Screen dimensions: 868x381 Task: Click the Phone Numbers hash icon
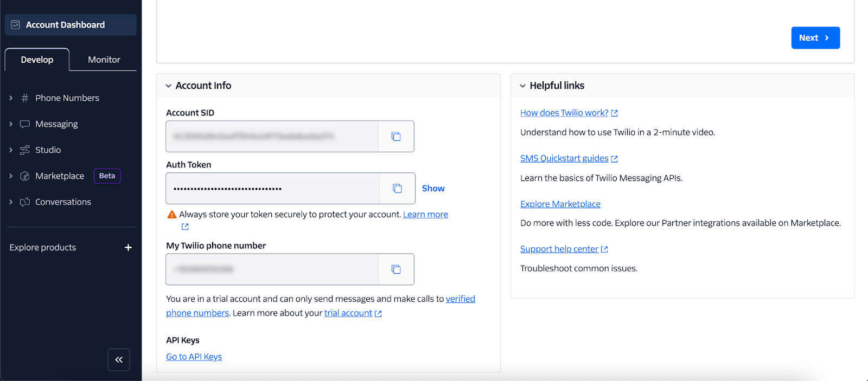coord(24,98)
